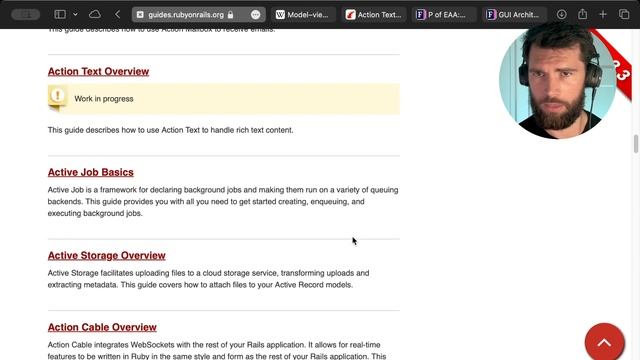This screenshot has height=360, width=640.
Task: Click the Rails favicon on Action Text tab
Action: [x=350, y=15]
